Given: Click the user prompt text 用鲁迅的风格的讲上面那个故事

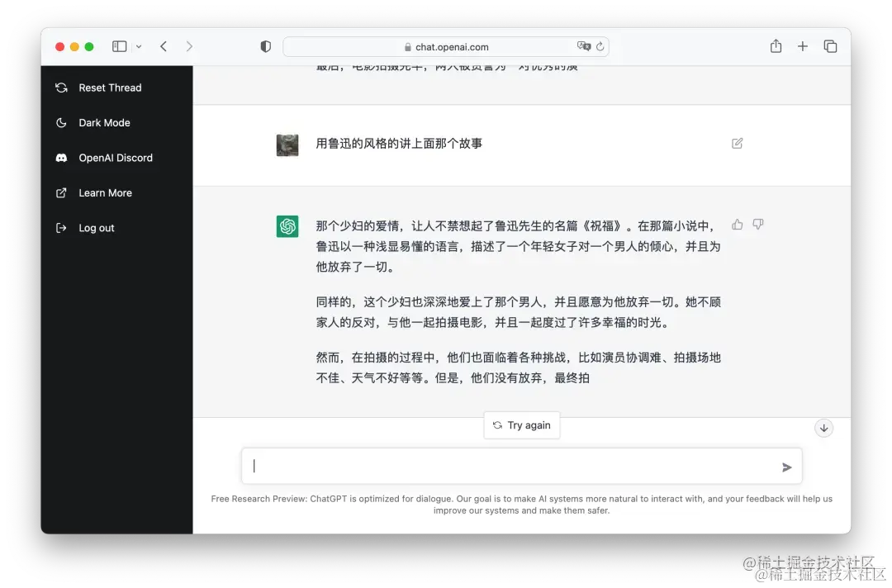Looking at the screenshot, I should click(x=399, y=144).
